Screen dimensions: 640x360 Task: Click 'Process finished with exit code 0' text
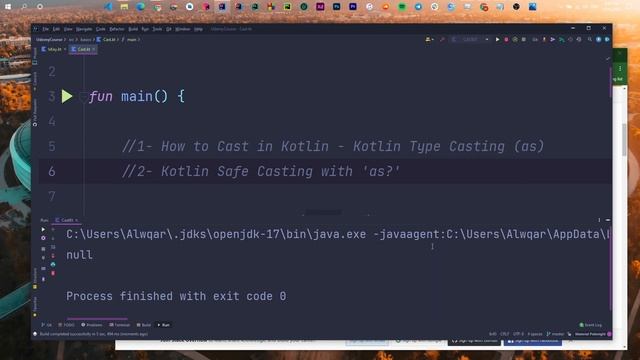click(x=176, y=296)
